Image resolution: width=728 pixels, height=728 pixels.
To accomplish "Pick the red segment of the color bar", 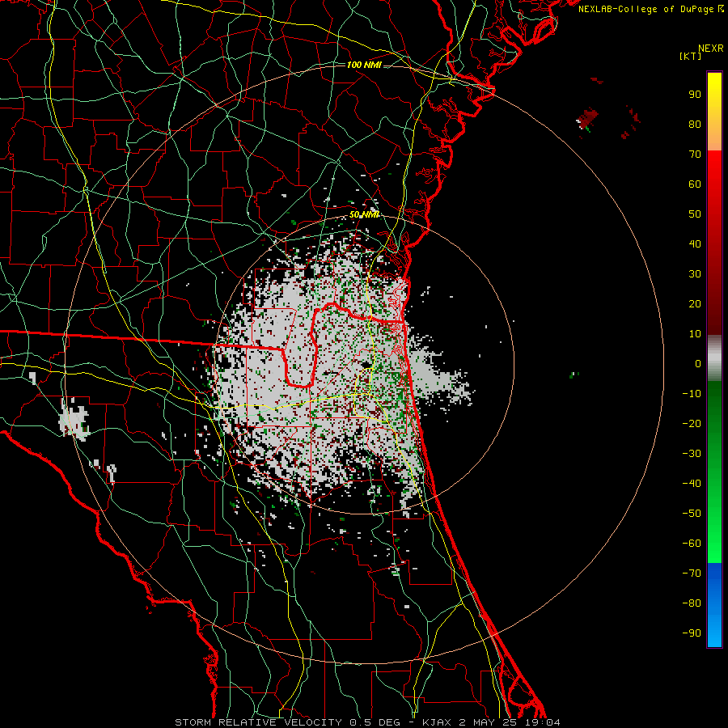I will pos(714,241).
